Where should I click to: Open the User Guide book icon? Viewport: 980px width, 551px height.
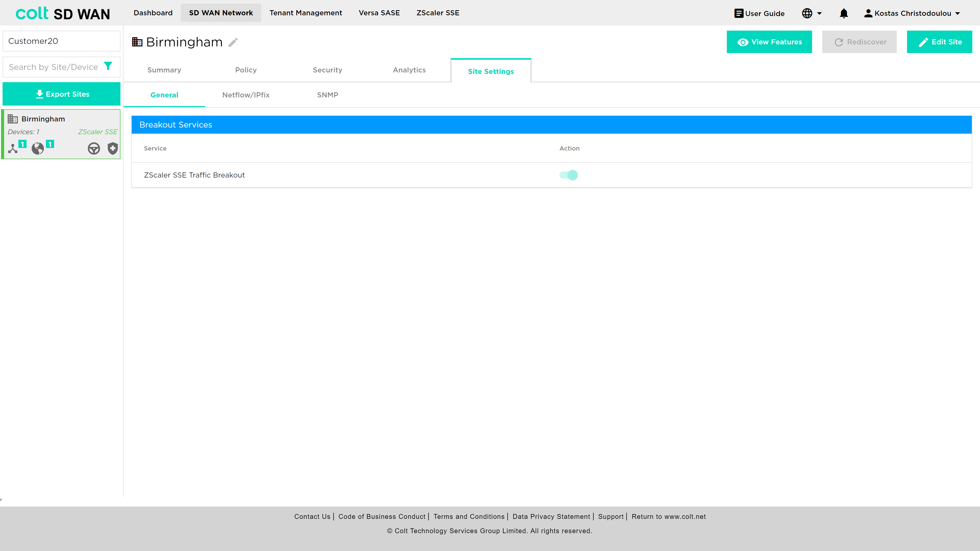738,13
